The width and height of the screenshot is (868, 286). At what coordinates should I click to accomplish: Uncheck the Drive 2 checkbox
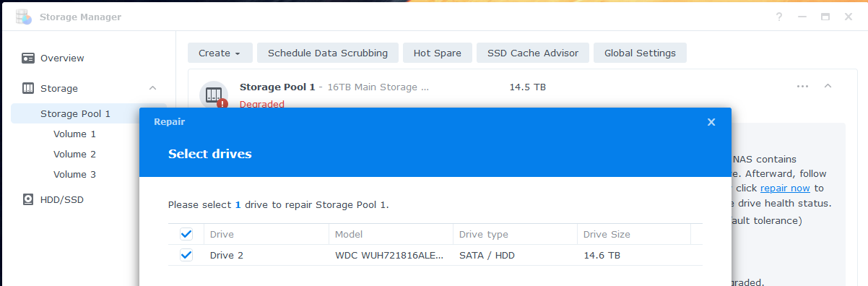(x=186, y=255)
